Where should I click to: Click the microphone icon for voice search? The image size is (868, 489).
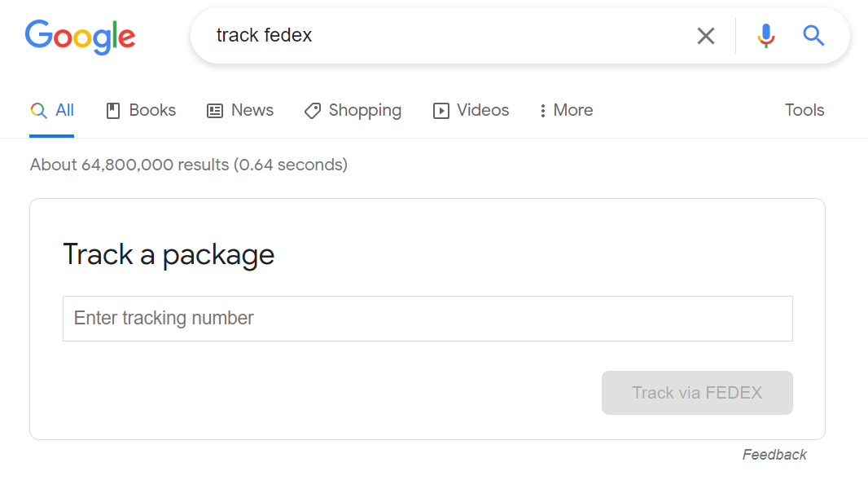tap(765, 36)
